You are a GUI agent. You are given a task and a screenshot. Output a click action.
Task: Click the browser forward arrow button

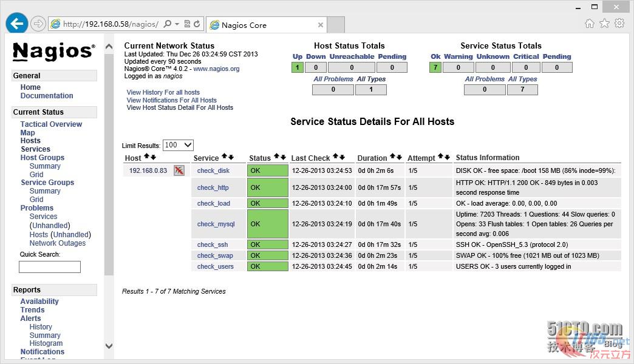point(38,24)
